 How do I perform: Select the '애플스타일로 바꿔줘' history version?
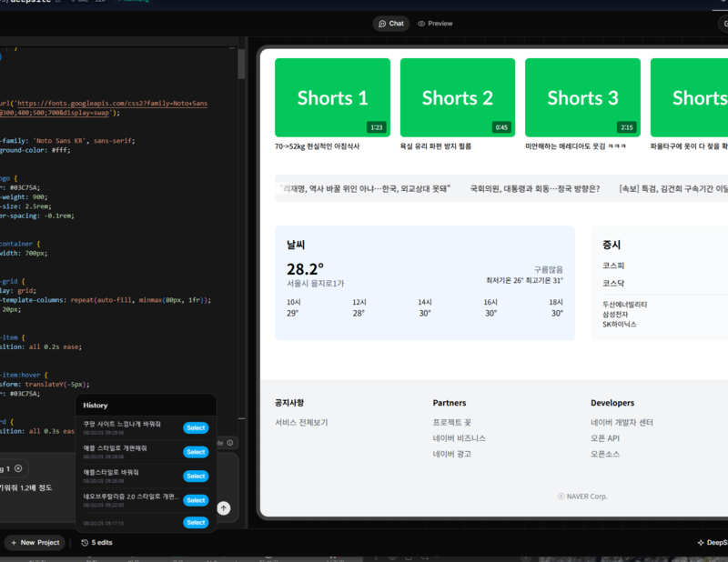click(x=196, y=477)
